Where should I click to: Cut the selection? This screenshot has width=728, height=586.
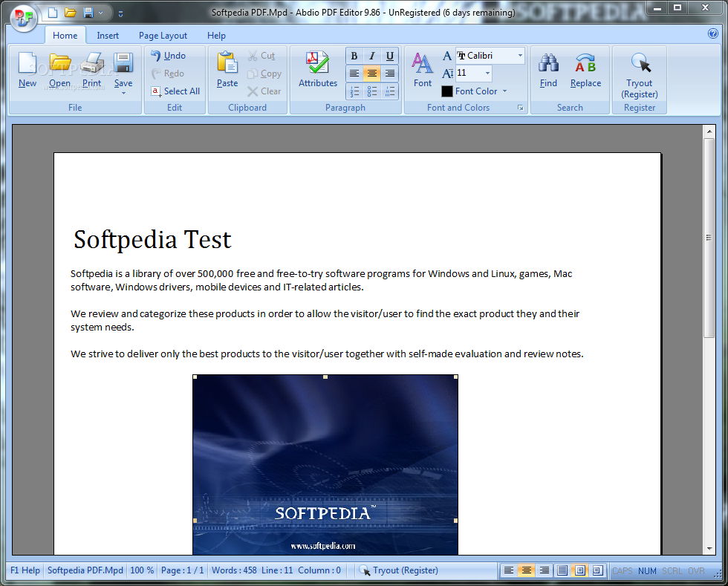(x=261, y=56)
